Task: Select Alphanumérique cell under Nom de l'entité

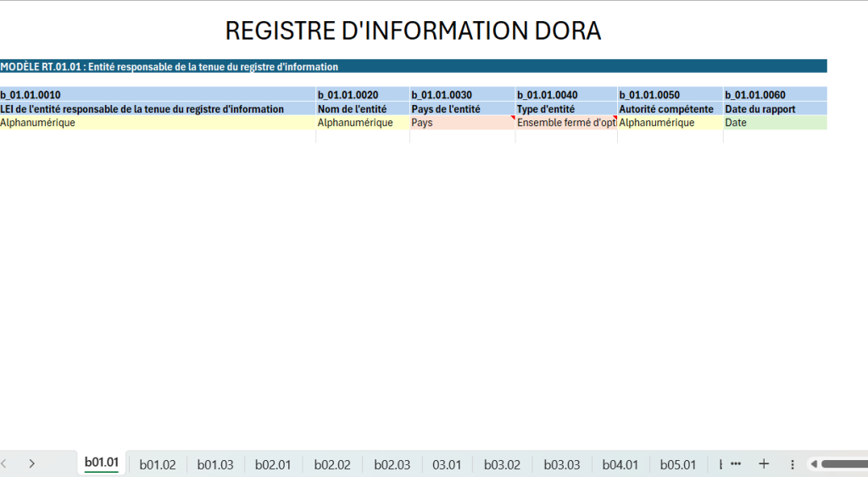Action: (x=363, y=123)
